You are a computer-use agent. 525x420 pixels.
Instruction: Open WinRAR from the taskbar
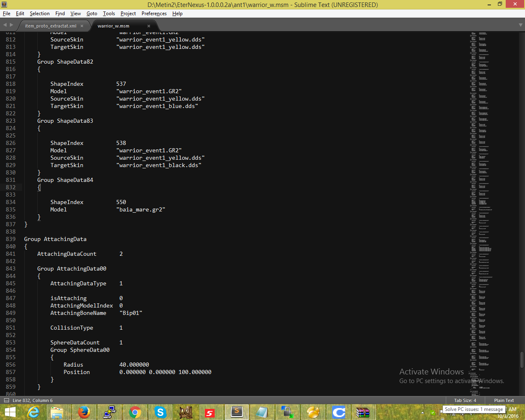tap(363, 412)
